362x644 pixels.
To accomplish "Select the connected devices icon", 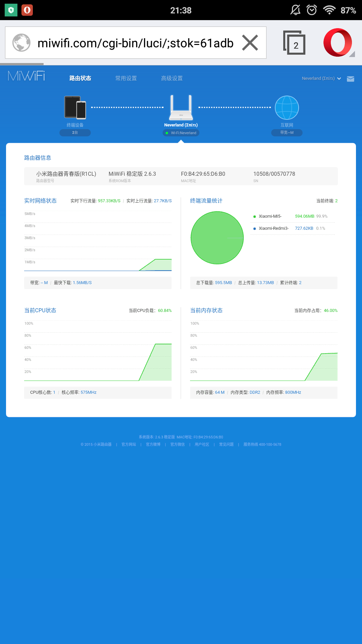I will click(75, 107).
